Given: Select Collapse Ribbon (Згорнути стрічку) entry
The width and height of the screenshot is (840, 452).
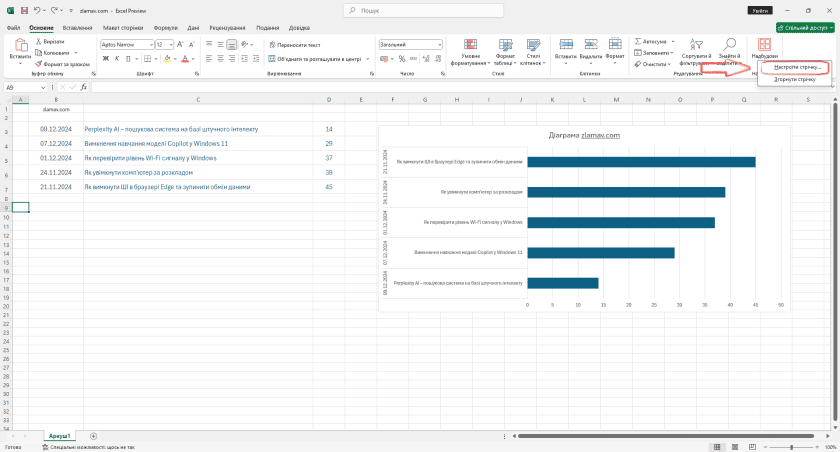Looking at the screenshot, I should click(794, 79).
